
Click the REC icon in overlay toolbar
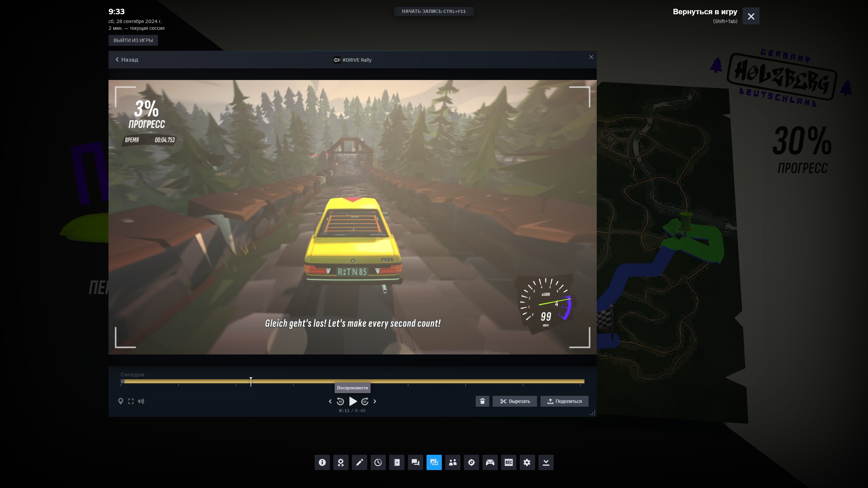click(x=509, y=462)
